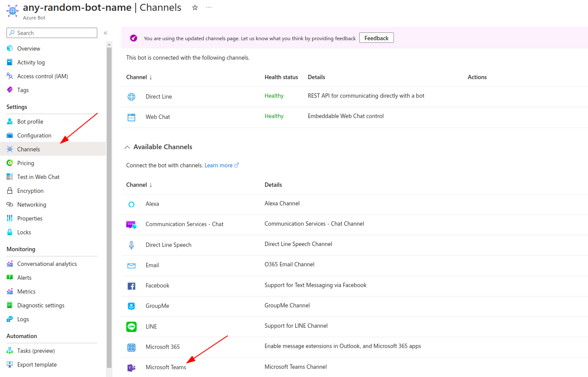
Task: Click the sidebar Search field
Action: click(x=52, y=33)
